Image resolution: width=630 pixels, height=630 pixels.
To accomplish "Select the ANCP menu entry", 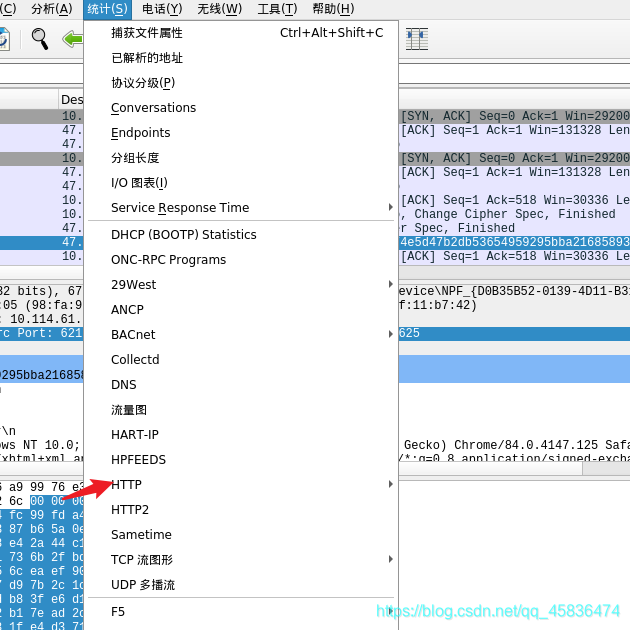I will pyautogui.click(x=241, y=309).
